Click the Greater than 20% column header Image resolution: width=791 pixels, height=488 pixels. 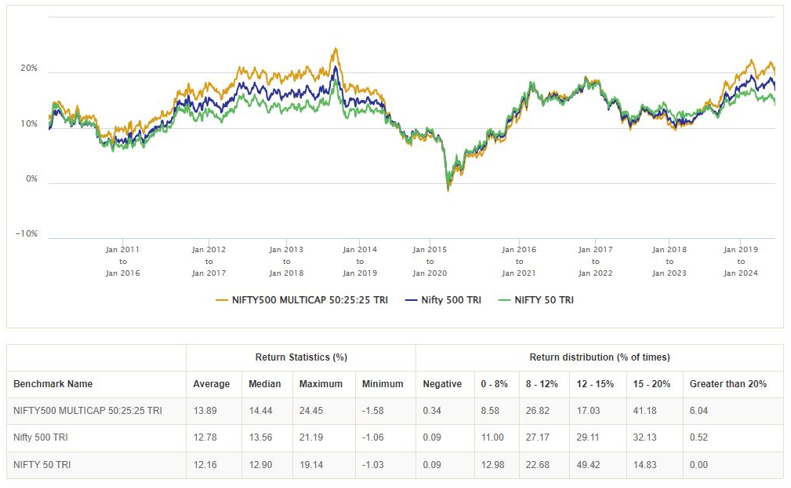[x=728, y=384]
